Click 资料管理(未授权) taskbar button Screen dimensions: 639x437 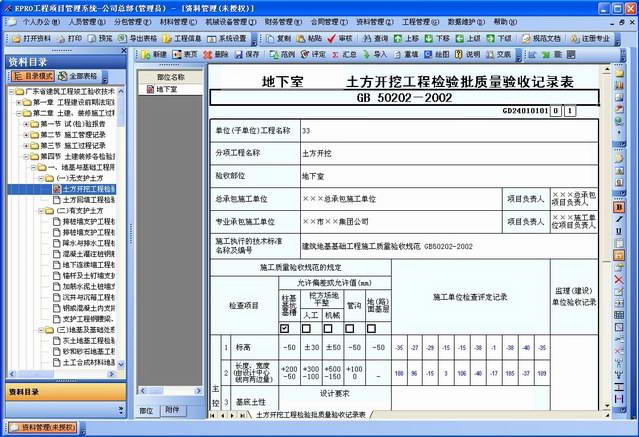click(x=42, y=427)
